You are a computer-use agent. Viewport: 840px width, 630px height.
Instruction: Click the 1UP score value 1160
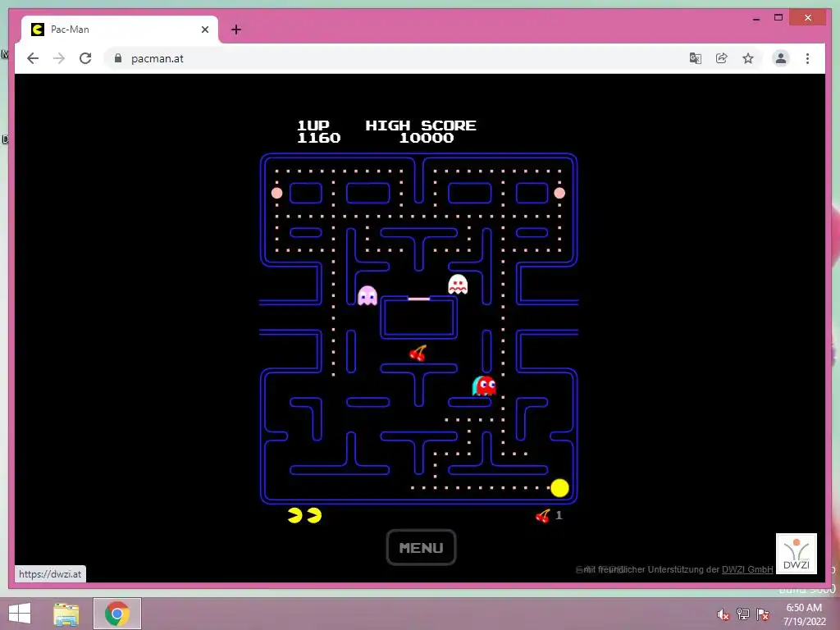pyautogui.click(x=319, y=138)
